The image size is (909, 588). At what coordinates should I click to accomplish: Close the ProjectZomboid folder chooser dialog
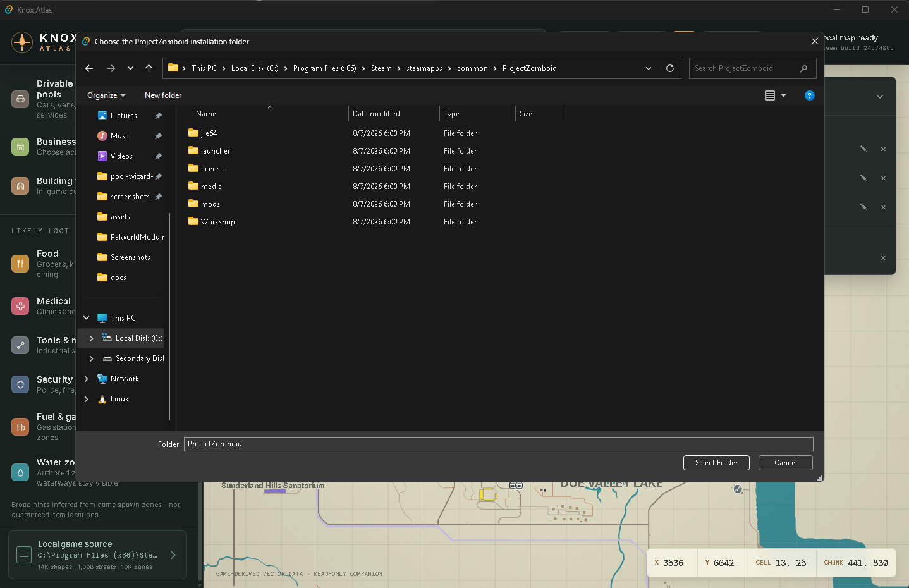tap(814, 41)
